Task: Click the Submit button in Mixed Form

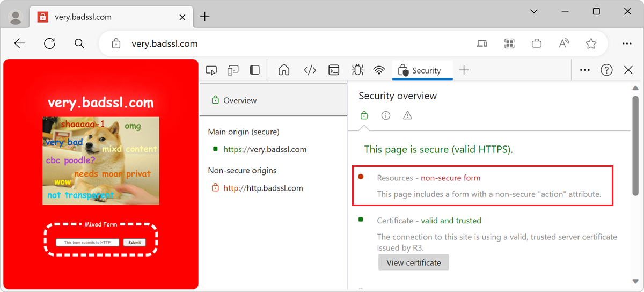Action: 134,243
